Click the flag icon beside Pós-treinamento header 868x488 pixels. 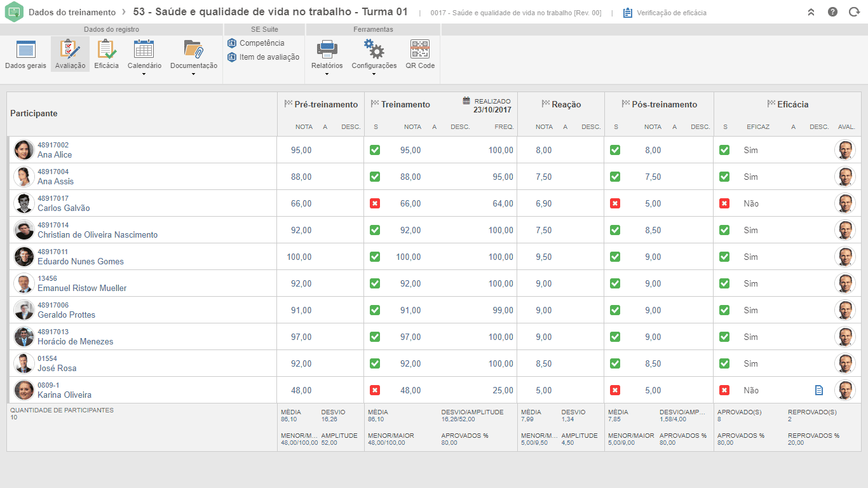click(626, 104)
